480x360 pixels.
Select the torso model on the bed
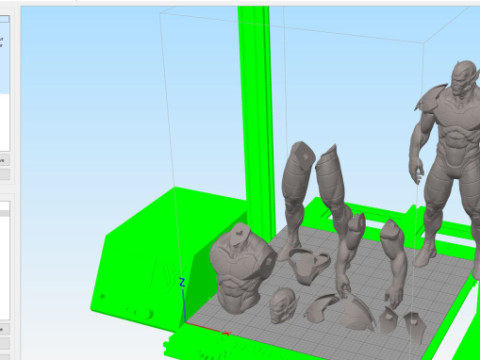pyautogui.click(x=242, y=269)
